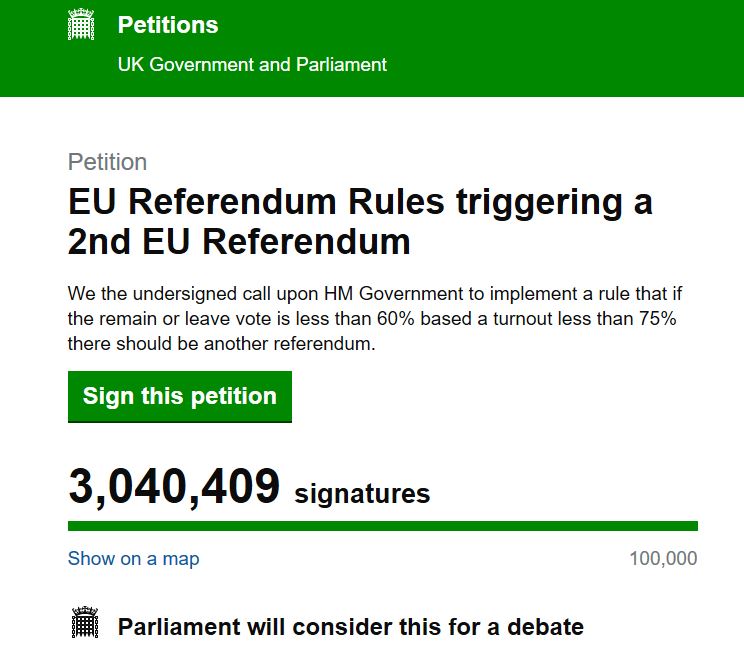Viewport: 744px width, 651px height.
Task: Click 'Parliament will consider this for a debate'
Action: coord(351,627)
